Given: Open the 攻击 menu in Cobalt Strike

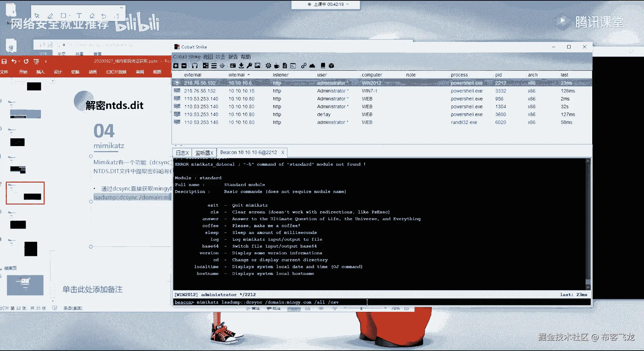Looking at the screenshot, I should pyautogui.click(x=221, y=57).
